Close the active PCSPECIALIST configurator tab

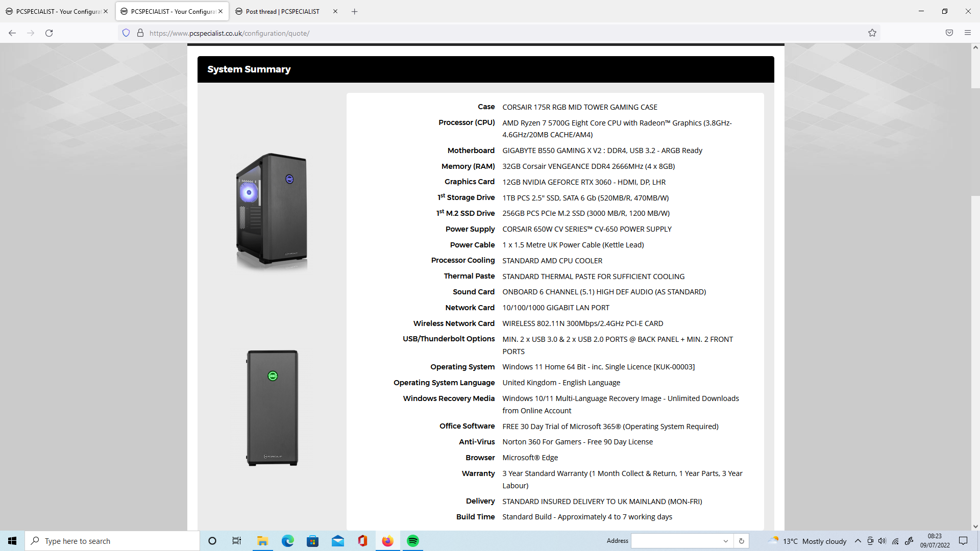[220, 11]
